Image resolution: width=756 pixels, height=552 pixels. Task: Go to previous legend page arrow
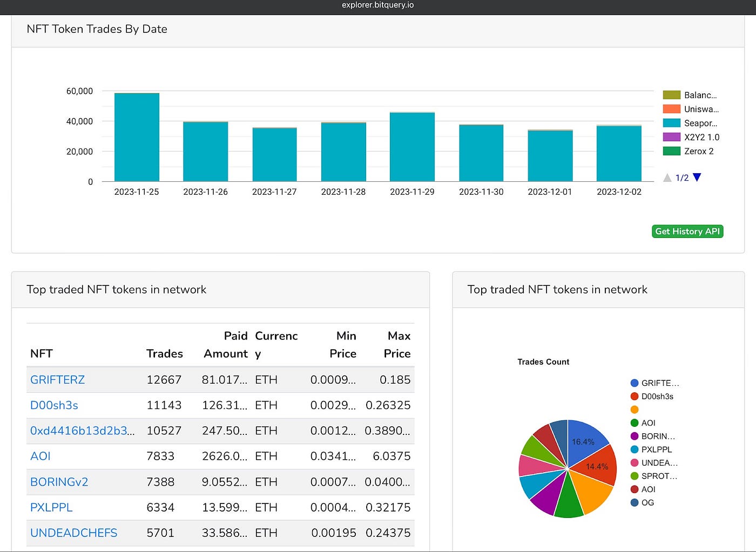667,178
